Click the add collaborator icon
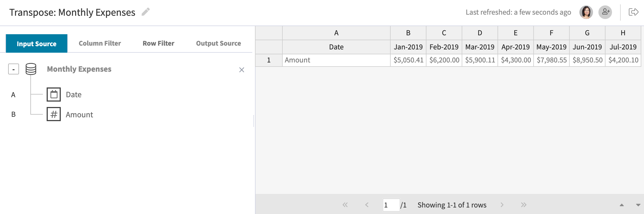Viewport: 644px width, 214px height. coord(605,11)
